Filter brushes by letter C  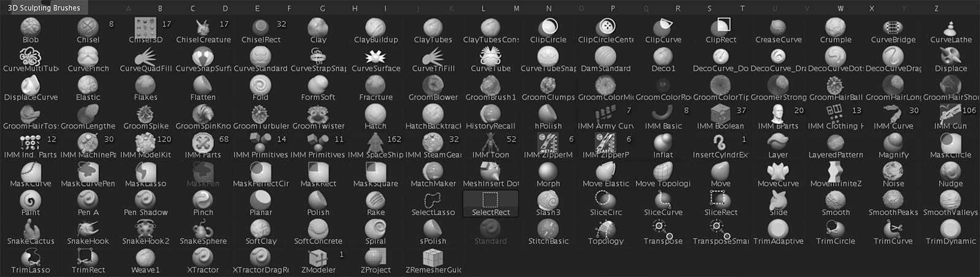click(192, 9)
